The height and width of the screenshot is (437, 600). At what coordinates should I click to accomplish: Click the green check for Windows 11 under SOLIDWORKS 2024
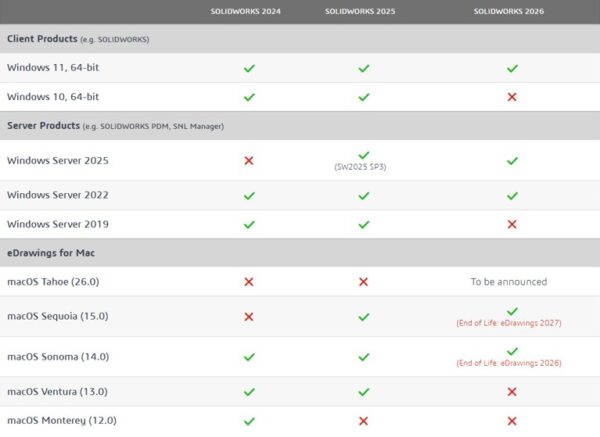point(249,68)
